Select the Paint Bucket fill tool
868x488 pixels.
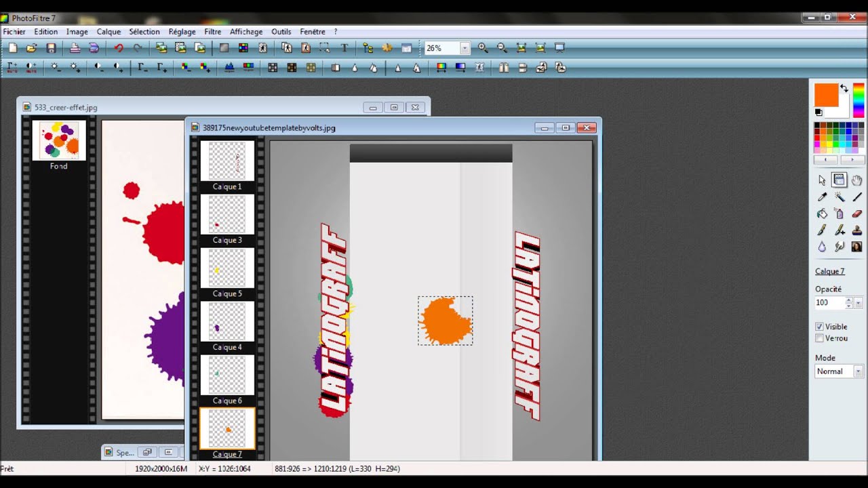click(823, 213)
